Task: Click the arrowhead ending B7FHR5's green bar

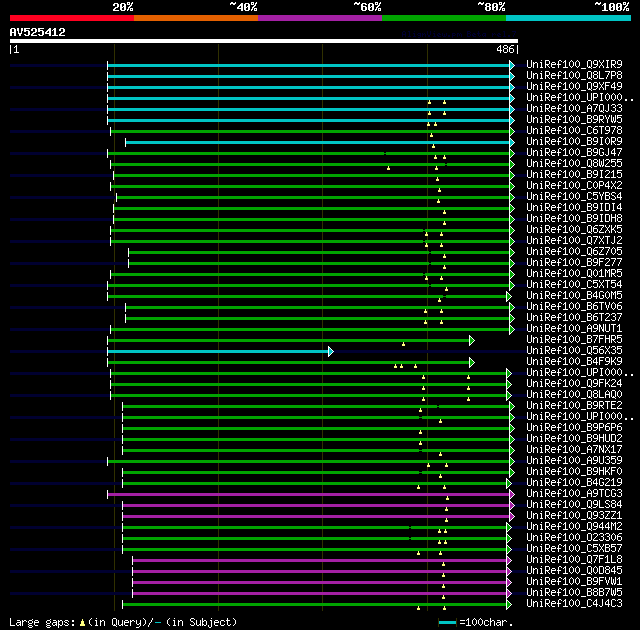Action: pyautogui.click(x=472, y=340)
